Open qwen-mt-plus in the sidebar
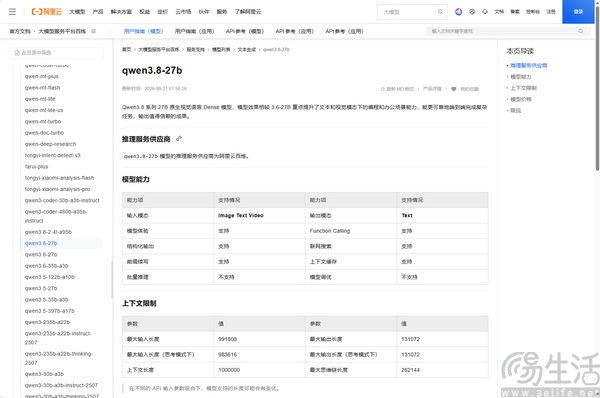 pyautogui.click(x=42, y=76)
